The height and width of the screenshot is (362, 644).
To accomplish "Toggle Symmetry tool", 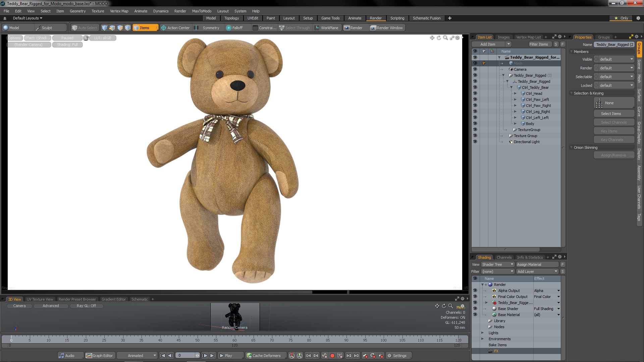I will click(208, 28).
